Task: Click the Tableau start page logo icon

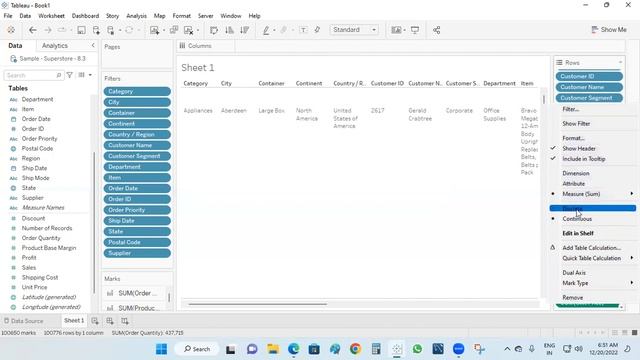Action: tap(11, 30)
